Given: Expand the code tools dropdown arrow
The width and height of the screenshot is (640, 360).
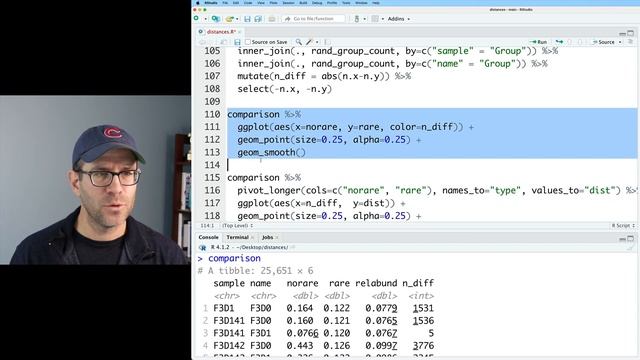Looking at the screenshot, I should 317,42.
